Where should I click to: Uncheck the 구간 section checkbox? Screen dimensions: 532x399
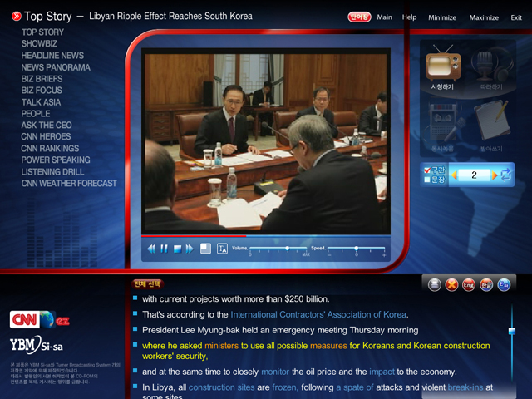click(427, 170)
